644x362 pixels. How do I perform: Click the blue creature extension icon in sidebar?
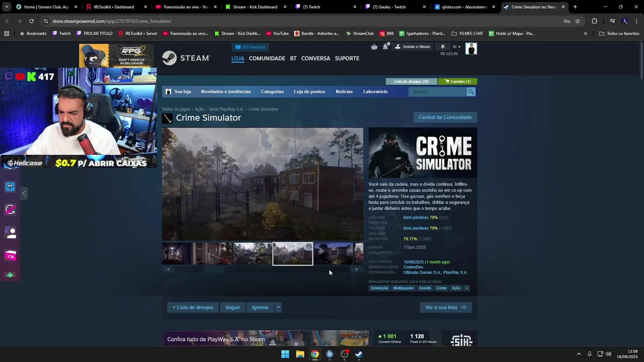[x=10, y=187]
